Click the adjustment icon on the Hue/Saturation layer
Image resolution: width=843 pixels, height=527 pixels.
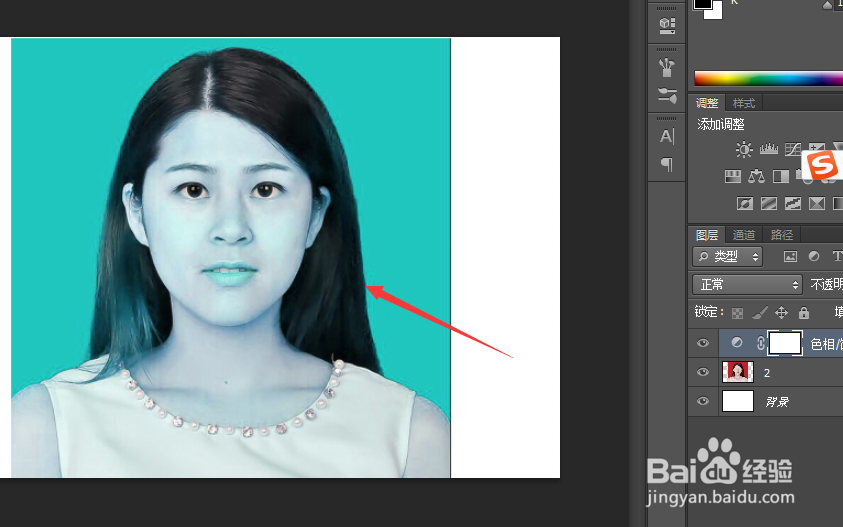pos(737,343)
